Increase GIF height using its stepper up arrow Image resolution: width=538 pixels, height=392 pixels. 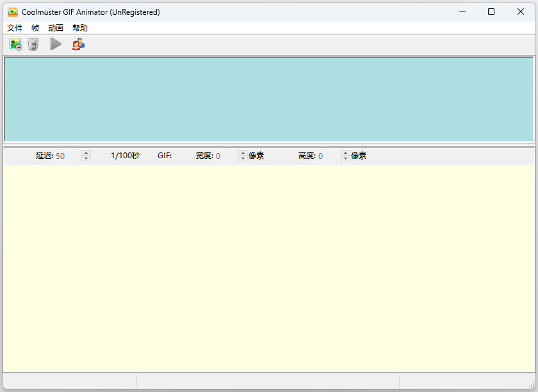[345, 152]
